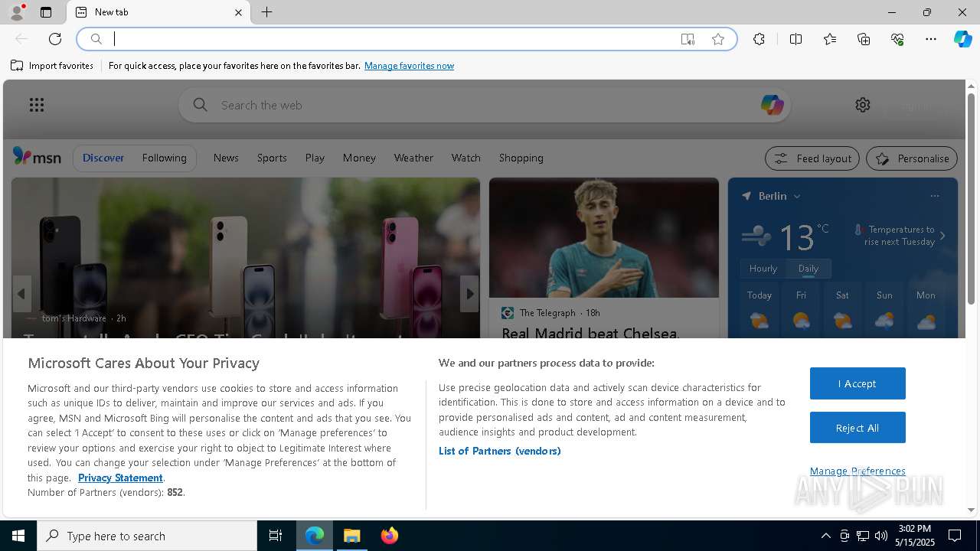Select the Following tab

click(x=165, y=158)
